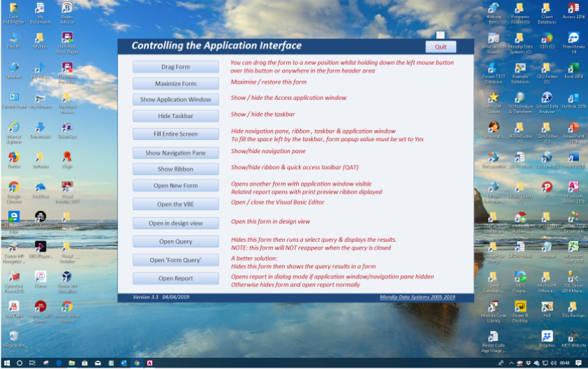
Task: Click the Open the VBE button
Action: (x=176, y=204)
